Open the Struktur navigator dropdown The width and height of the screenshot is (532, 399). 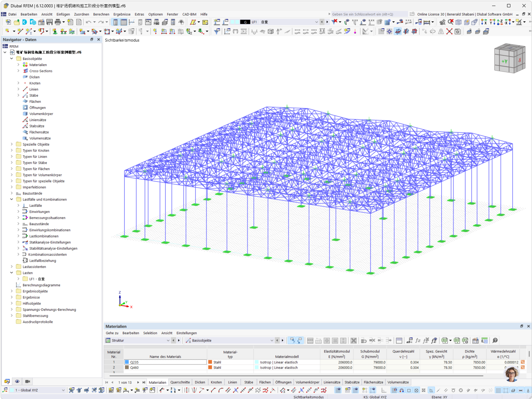point(168,340)
